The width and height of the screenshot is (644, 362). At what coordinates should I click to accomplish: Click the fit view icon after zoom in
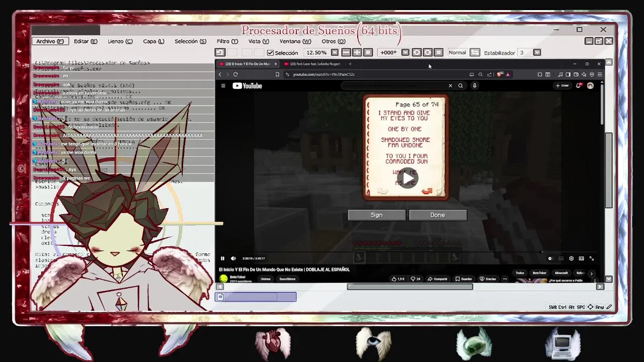(x=368, y=52)
